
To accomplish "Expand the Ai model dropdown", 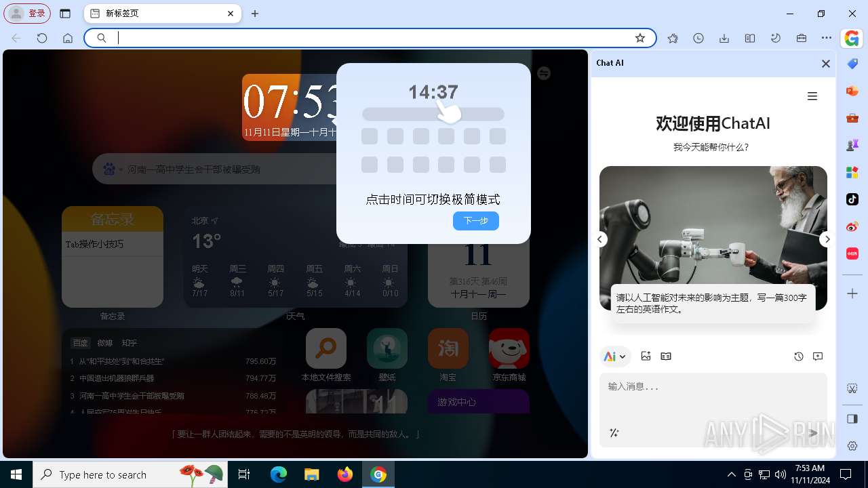I will [615, 357].
